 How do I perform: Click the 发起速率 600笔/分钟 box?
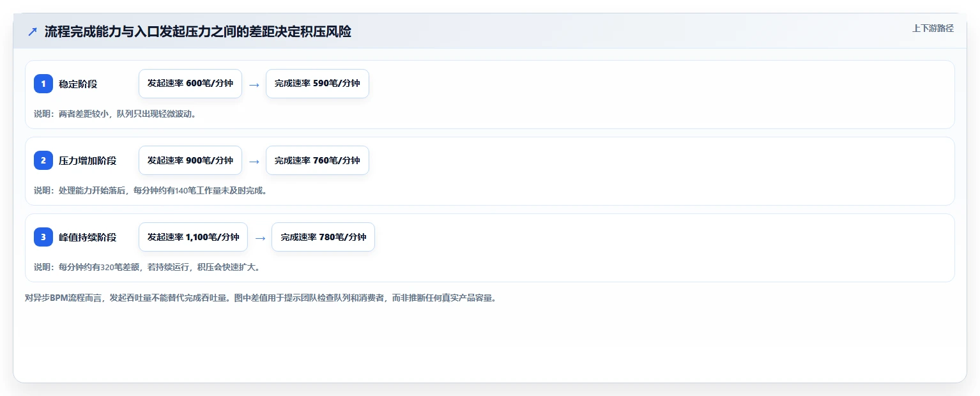tap(190, 84)
